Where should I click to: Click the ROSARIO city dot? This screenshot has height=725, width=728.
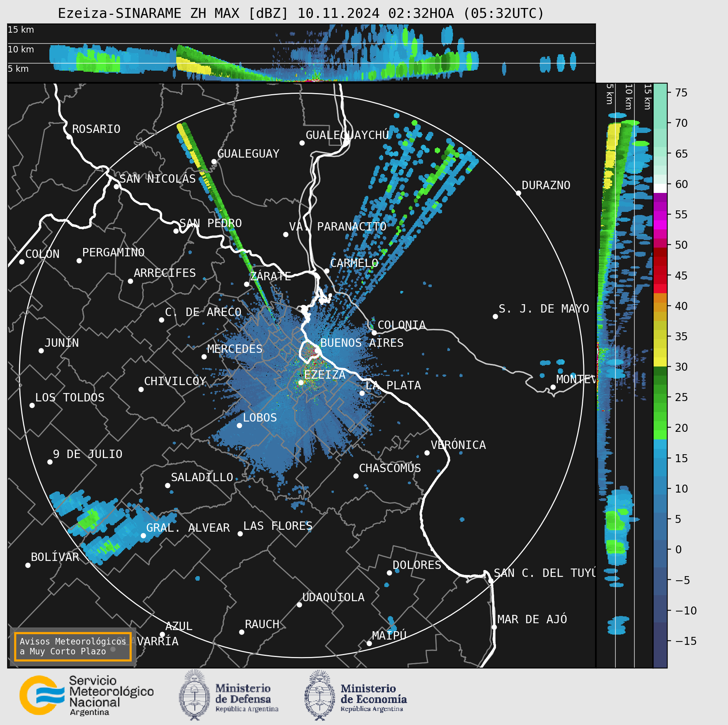[69, 137]
